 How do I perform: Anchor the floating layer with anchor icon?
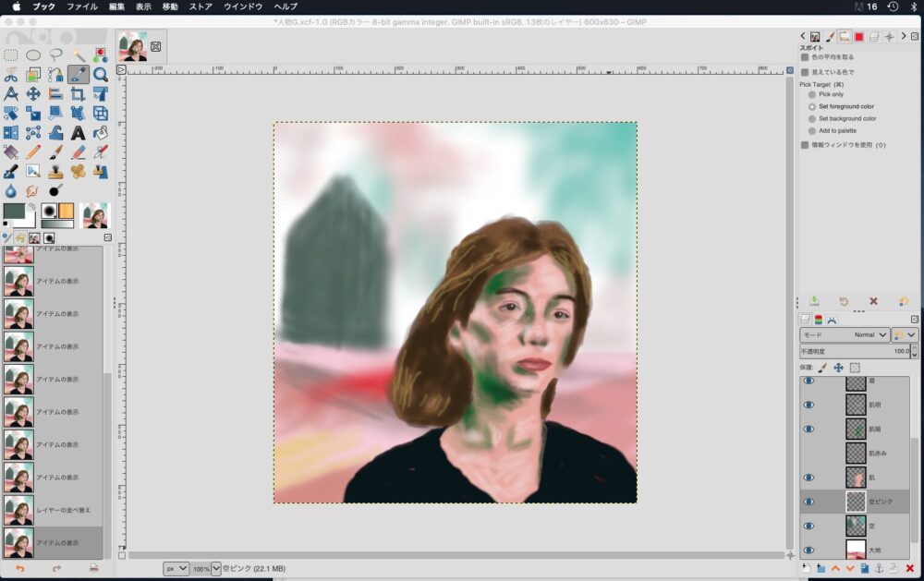click(x=880, y=568)
